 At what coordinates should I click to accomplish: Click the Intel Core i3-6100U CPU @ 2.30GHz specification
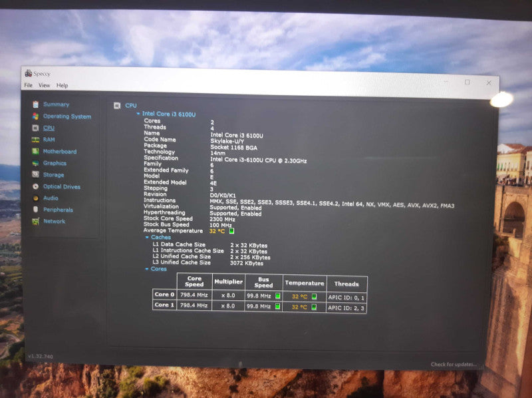tap(258, 160)
